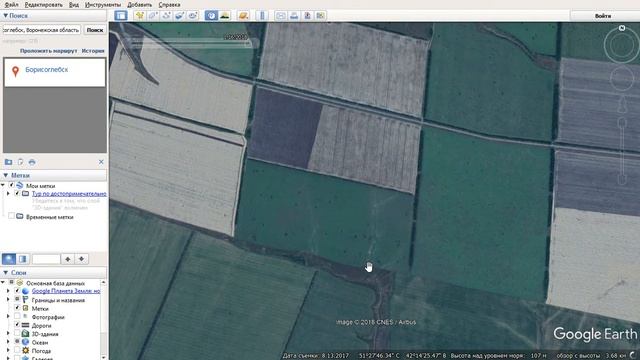Show historical imagery clock icon
640x360 pixels.
[211, 16]
